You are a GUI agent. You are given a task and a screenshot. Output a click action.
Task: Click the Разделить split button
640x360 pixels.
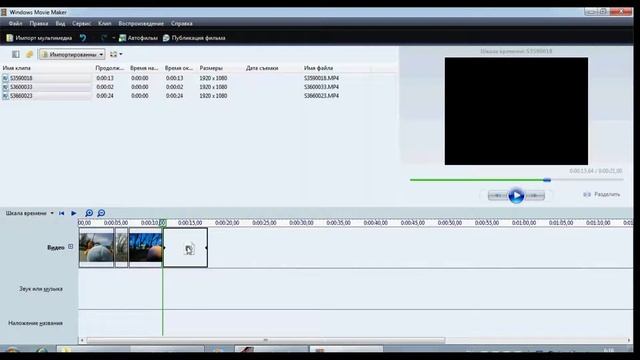pos(602,194)
